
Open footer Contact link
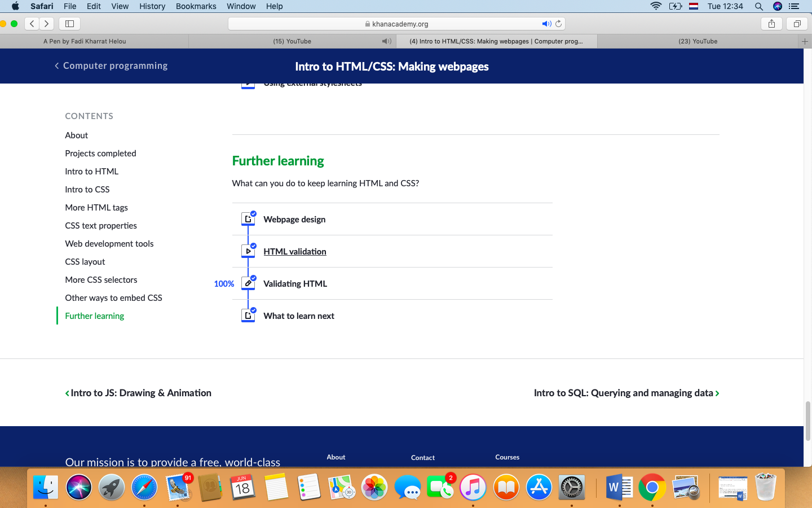(423, 458)
